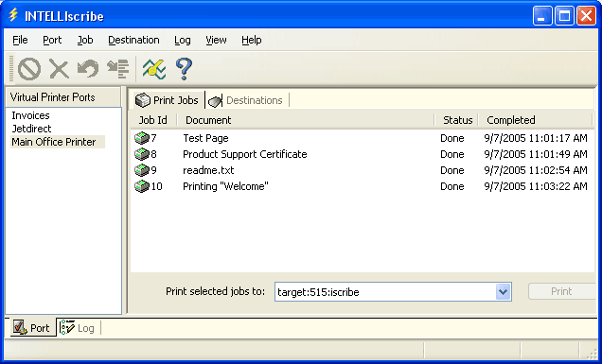Viewport: 602px width, 364px height.
Task: Open the Destination menu
Action: (x=133, y=40)
